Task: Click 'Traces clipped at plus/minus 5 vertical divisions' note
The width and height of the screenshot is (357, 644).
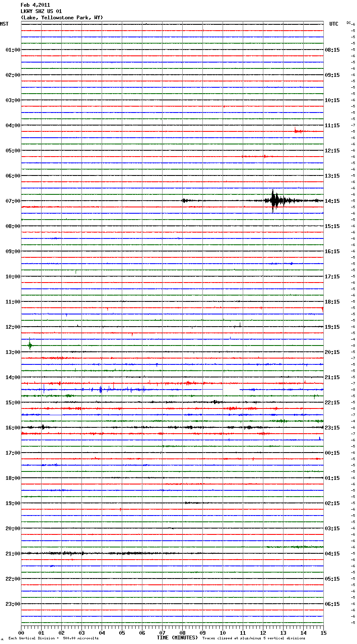Action: point(254,639)
